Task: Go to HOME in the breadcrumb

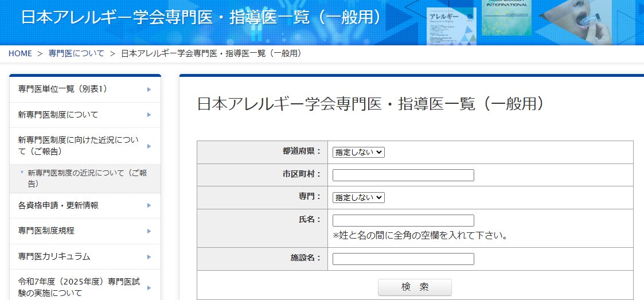Action: pos(20,53)
